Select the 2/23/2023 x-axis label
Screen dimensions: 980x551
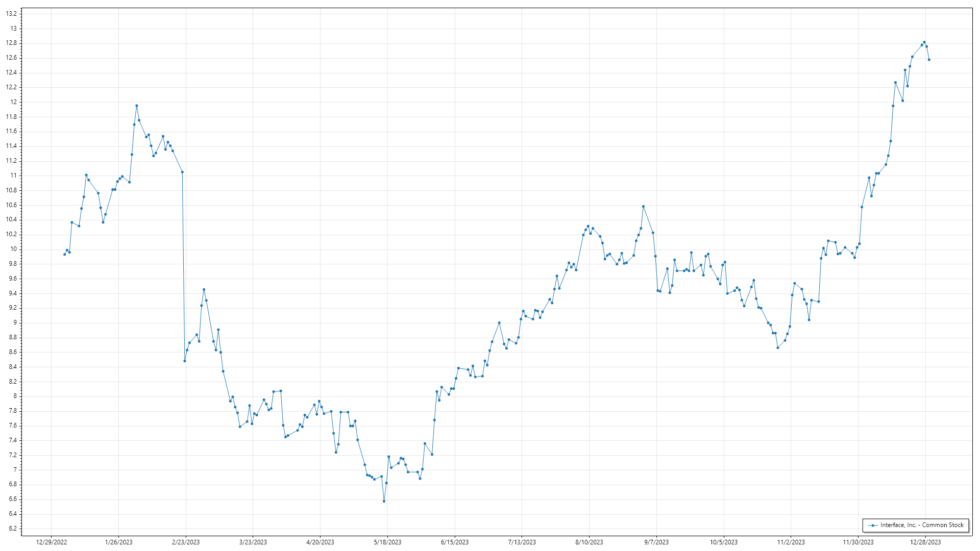[x=186, y=542]
